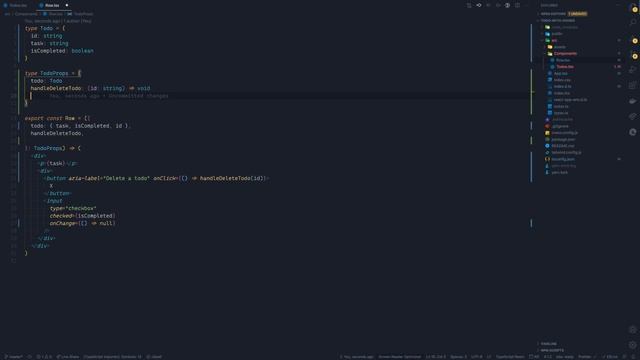Open the Docker whale icon in the activity bar
Screen dimensions: 640x360
point(633,101)
